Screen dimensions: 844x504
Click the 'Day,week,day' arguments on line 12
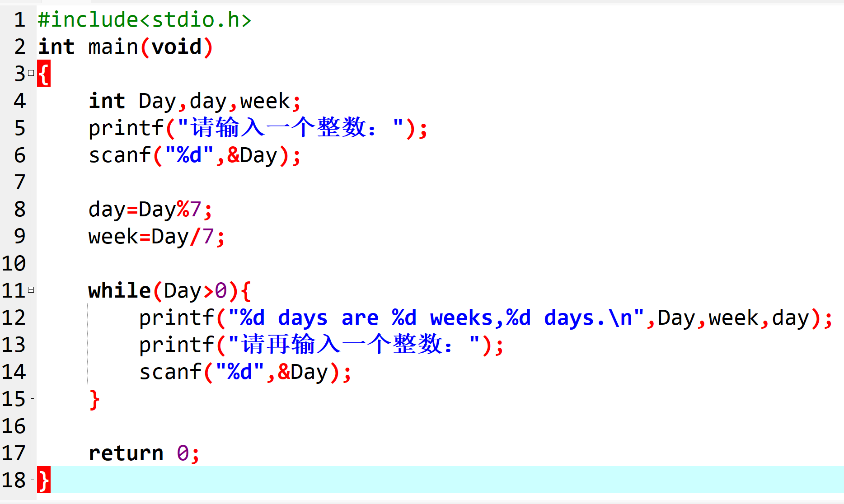734,318
